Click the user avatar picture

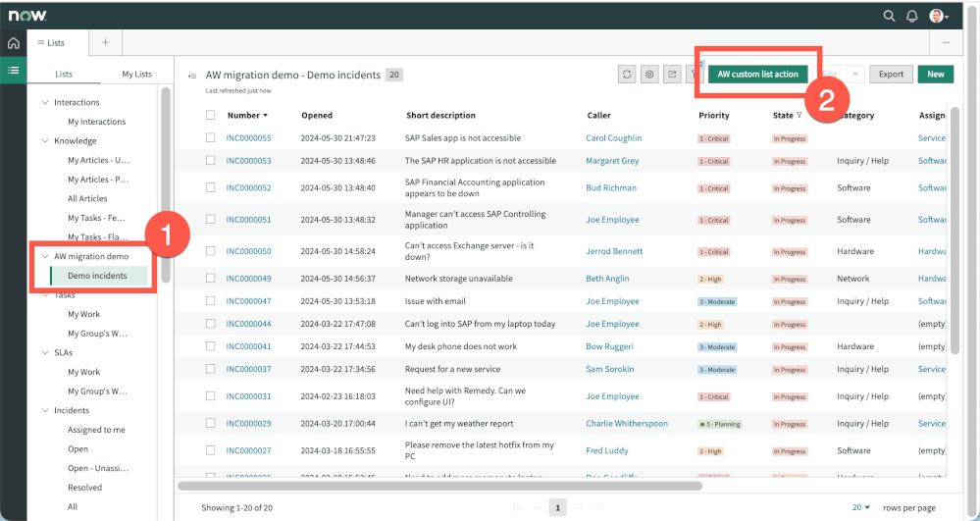coord(936,17)
